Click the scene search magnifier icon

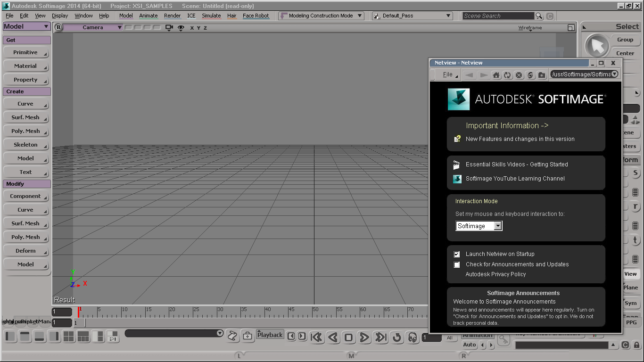539,16
